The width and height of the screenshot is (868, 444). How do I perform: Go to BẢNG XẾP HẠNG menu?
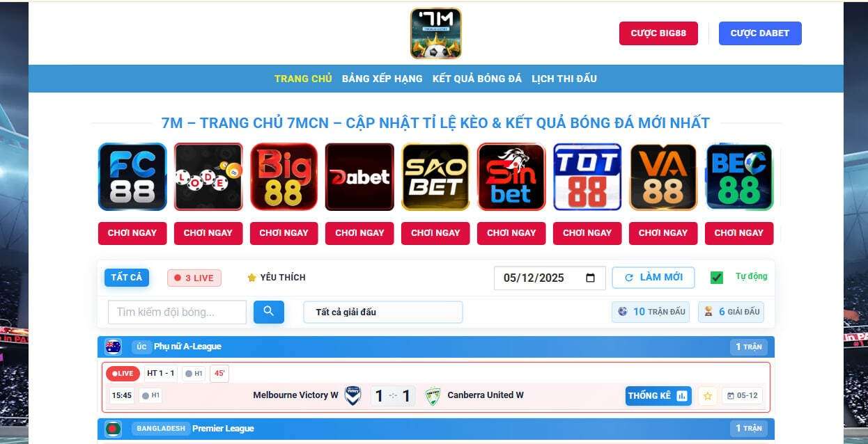(382, 79)
